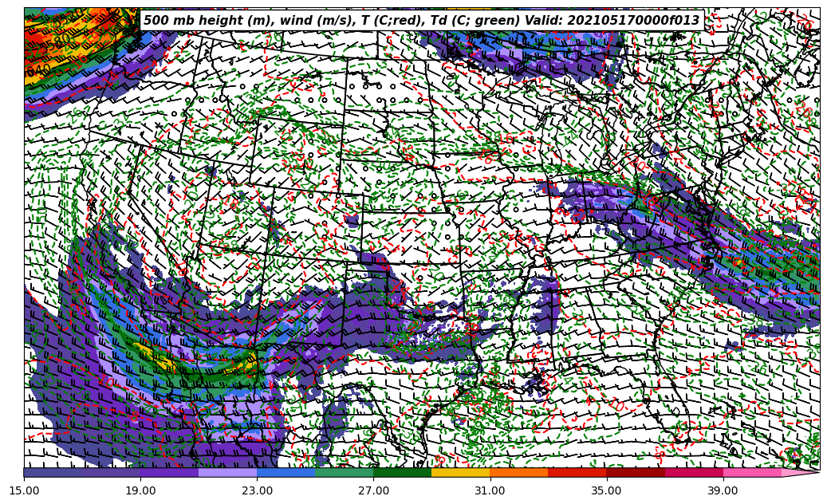The image size is (827, 504).
Task: Click the 27.00 colorbar tick label
Action: (373, 490)
